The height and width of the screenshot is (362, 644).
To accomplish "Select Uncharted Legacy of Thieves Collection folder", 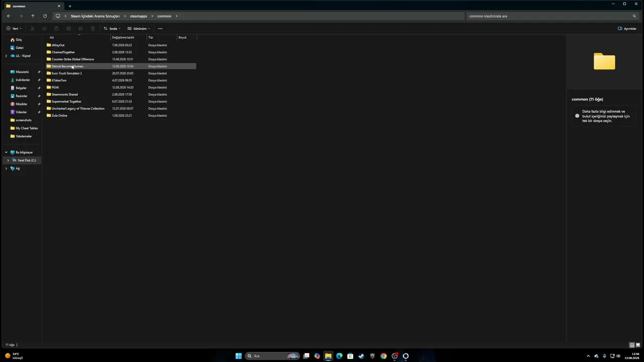I will point(121,109).
